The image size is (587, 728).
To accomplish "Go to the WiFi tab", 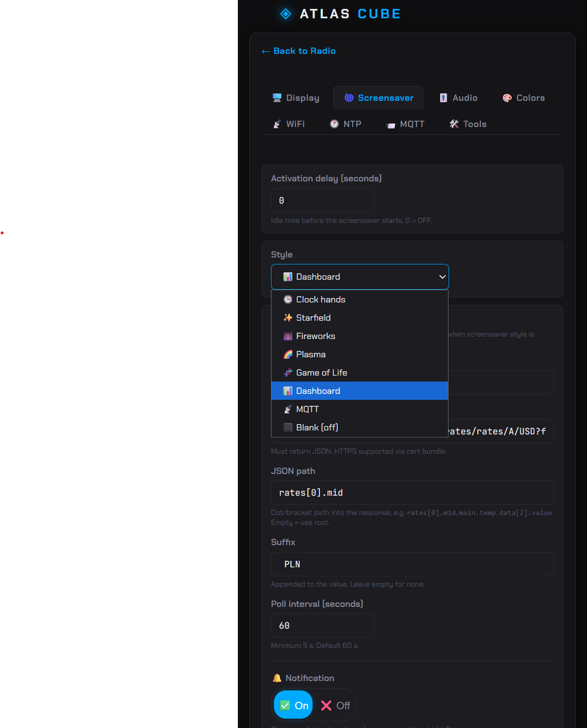I will pos(289,124).
